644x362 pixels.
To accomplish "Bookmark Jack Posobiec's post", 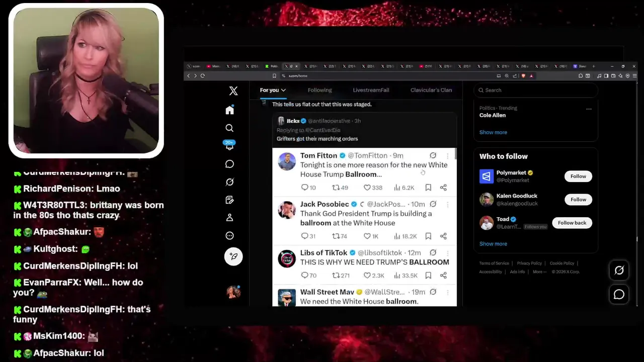I will coord(428,236).
